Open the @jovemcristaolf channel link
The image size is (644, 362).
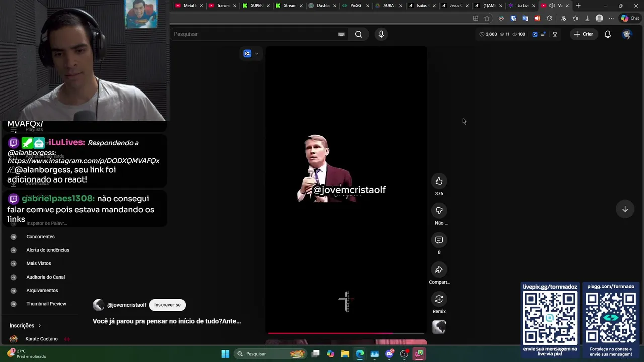pyautogui.click(x=127, y=305)
